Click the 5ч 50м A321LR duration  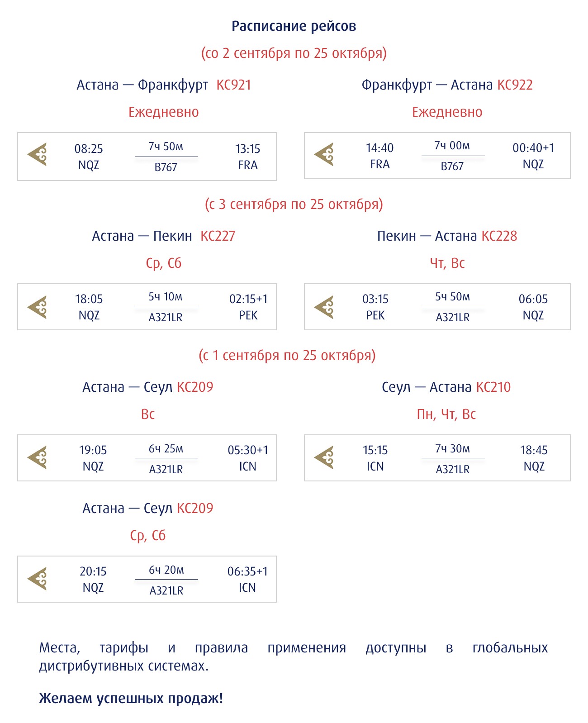pyautogui.click(x=453, y=307)
